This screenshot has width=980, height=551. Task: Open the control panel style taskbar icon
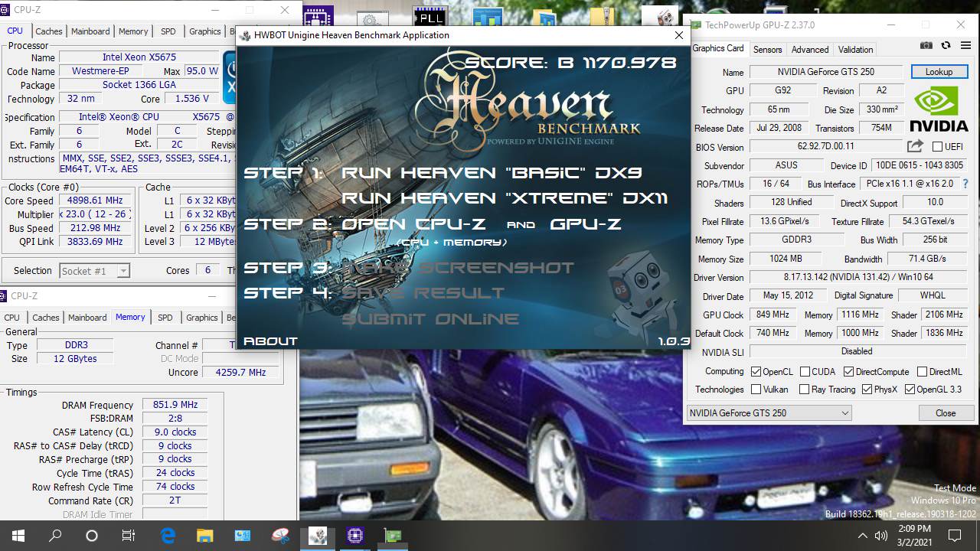[x=243, y=536]
